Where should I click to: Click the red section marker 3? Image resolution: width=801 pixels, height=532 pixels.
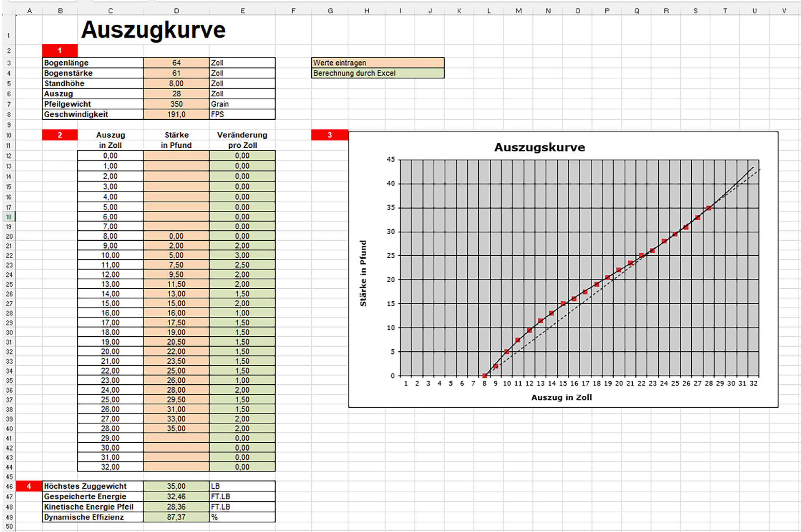coord(330,135)
